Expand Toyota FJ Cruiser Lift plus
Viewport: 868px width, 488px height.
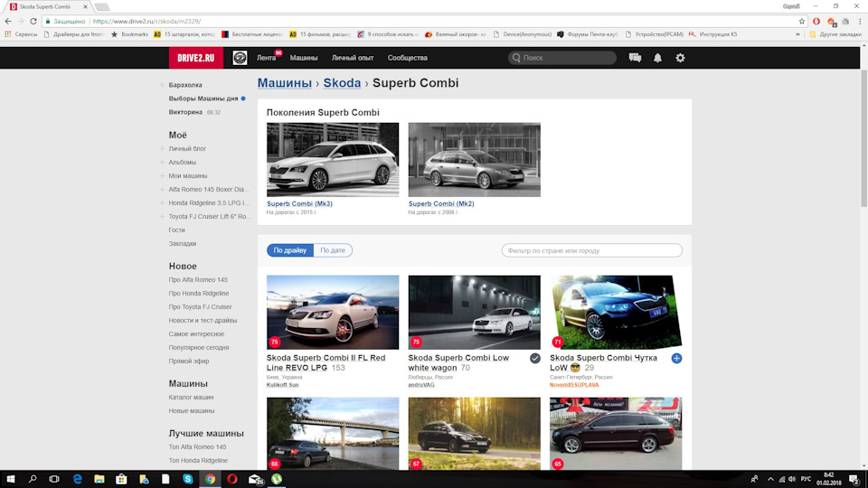pos(162,216)
